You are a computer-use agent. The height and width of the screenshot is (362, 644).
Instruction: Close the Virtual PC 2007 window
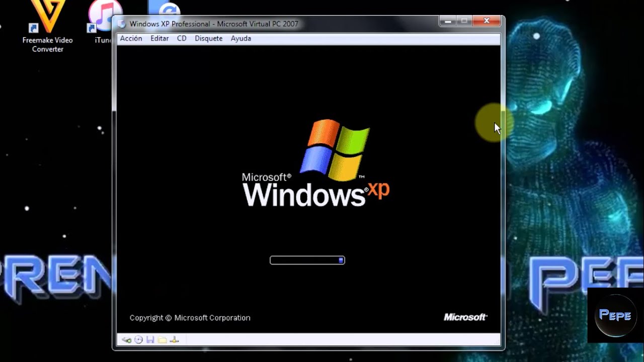pyautogui.click(x=487, y=21)
